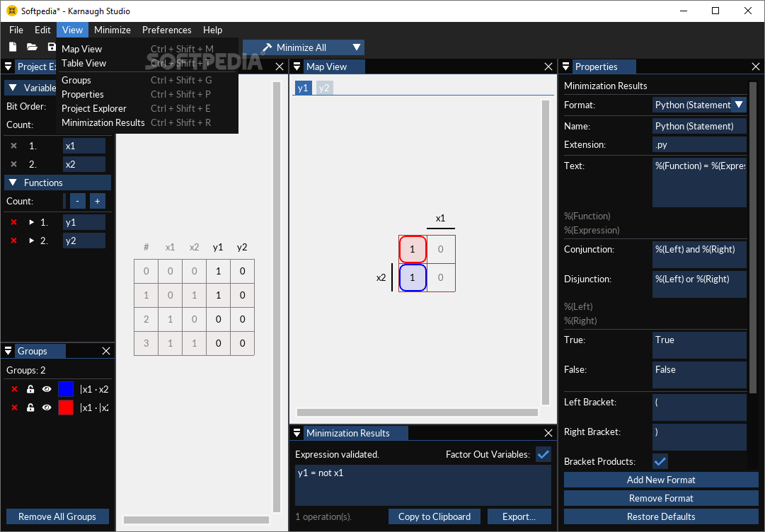Screen dimensions: 765x532
Task: Click the Map View vertical scrollbar
Action: click(546, 253)
